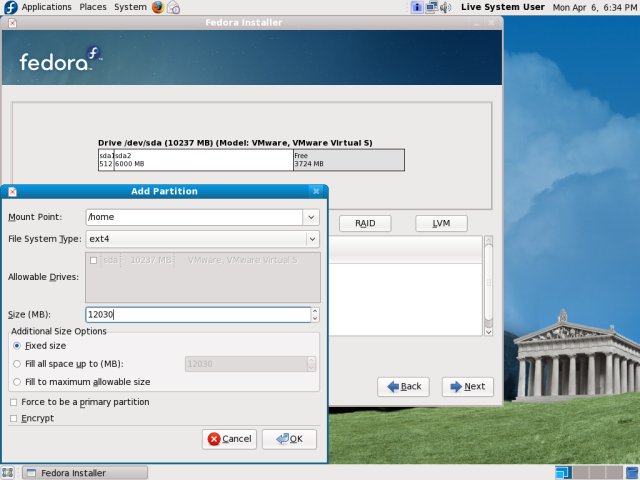Click the Fedora logo beside Applications

pos(9,7)
